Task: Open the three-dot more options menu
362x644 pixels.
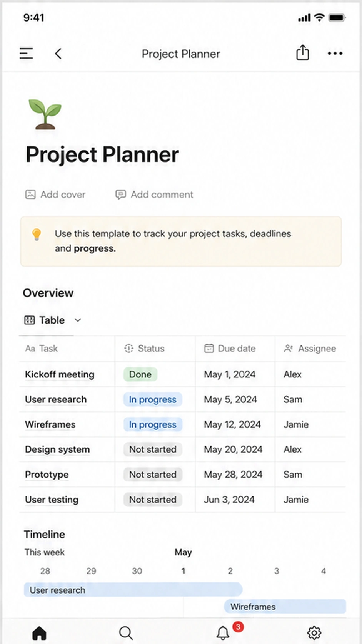Action: tap(335, 54)
